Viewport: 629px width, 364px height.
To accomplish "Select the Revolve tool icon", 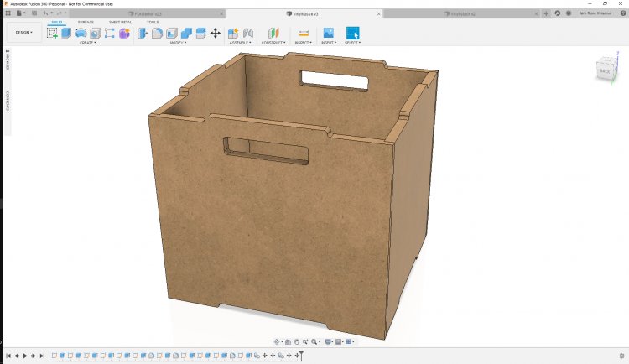I will [x=81, y=33].
